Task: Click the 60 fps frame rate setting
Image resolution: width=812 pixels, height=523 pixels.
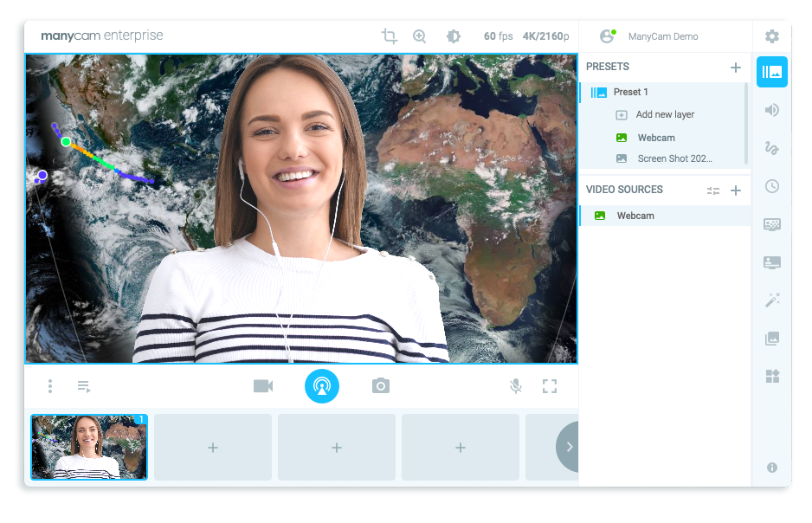Action: (498, 36)
